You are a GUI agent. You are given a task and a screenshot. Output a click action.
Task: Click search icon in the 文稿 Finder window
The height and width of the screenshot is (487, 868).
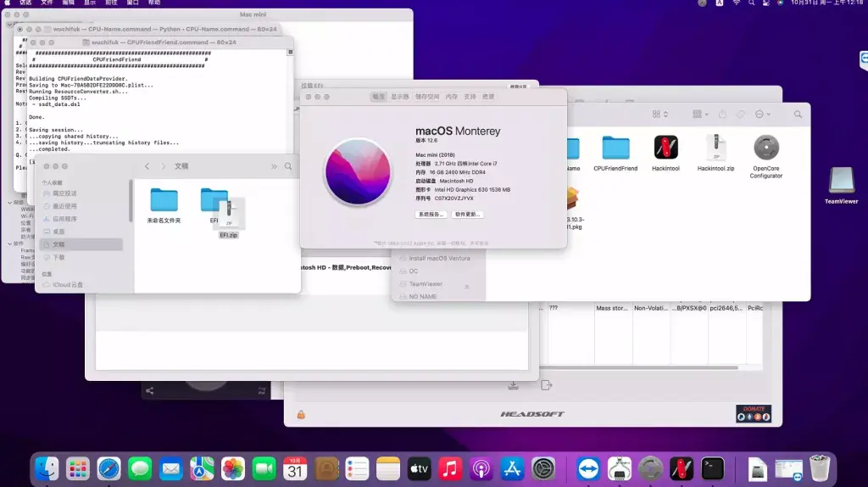tap(288, 166)
